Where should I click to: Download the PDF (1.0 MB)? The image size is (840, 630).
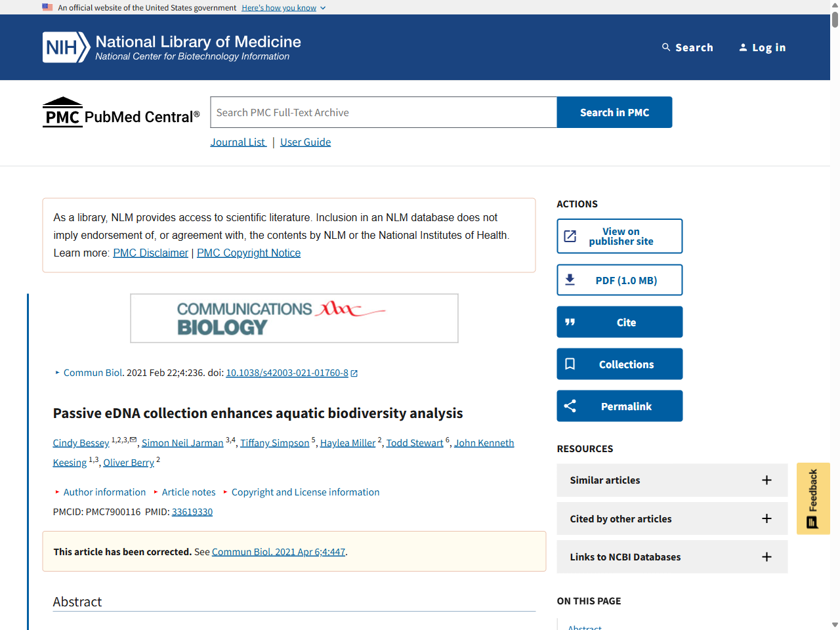pos(619,280)
